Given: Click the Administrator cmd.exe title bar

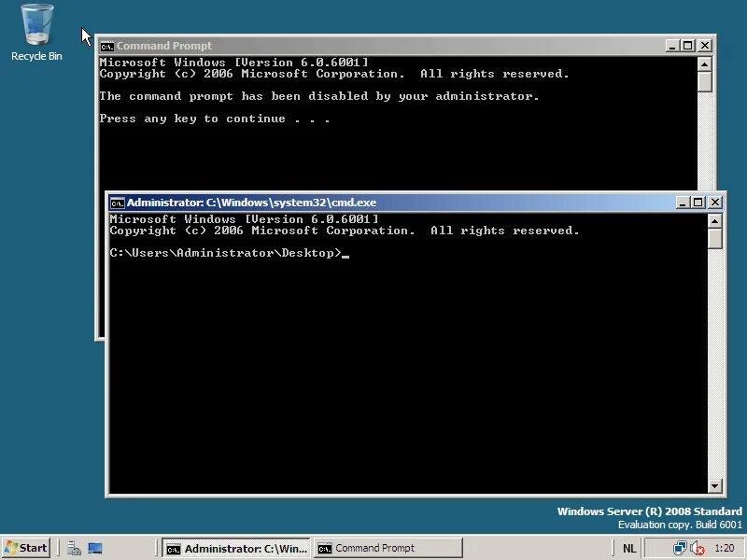Looking at the screenshot, I should 391,203.
